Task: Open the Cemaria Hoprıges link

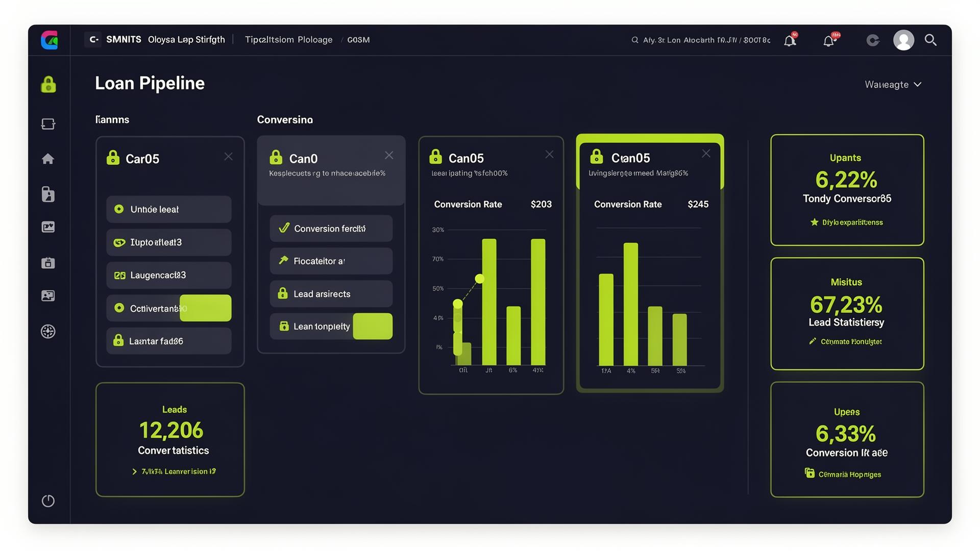Action: tap(849, 474)
